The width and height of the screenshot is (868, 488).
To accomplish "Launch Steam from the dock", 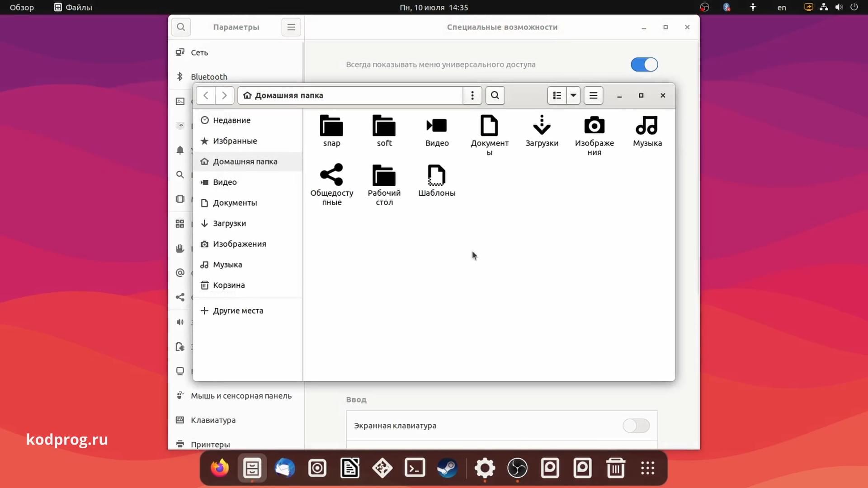I will point(447,468).
